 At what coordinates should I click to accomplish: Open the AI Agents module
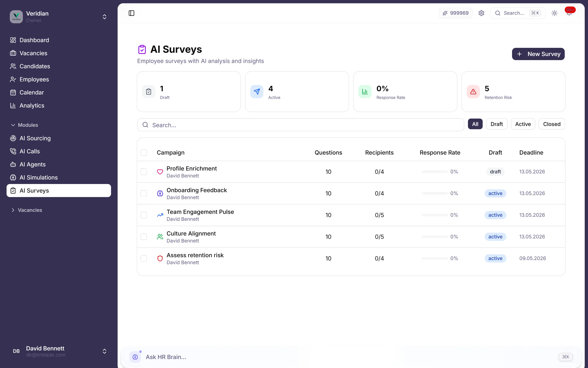59,164
